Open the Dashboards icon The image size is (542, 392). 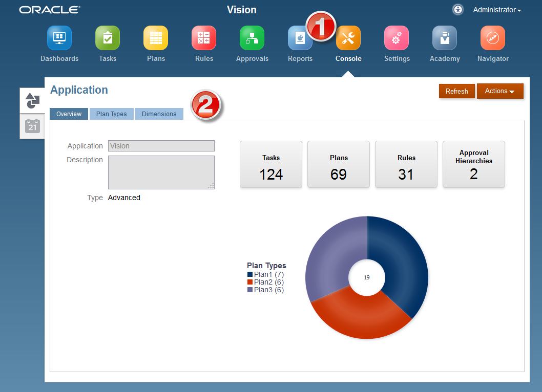[59, 38]
